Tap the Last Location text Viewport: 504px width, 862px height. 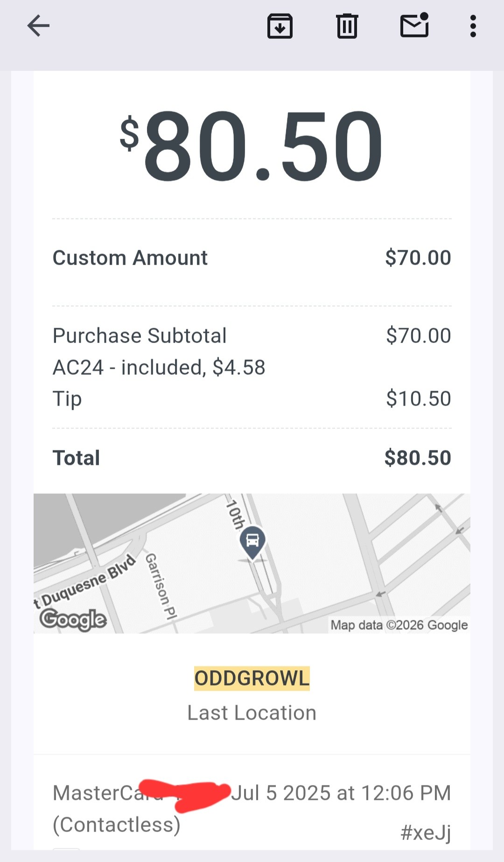252,713
